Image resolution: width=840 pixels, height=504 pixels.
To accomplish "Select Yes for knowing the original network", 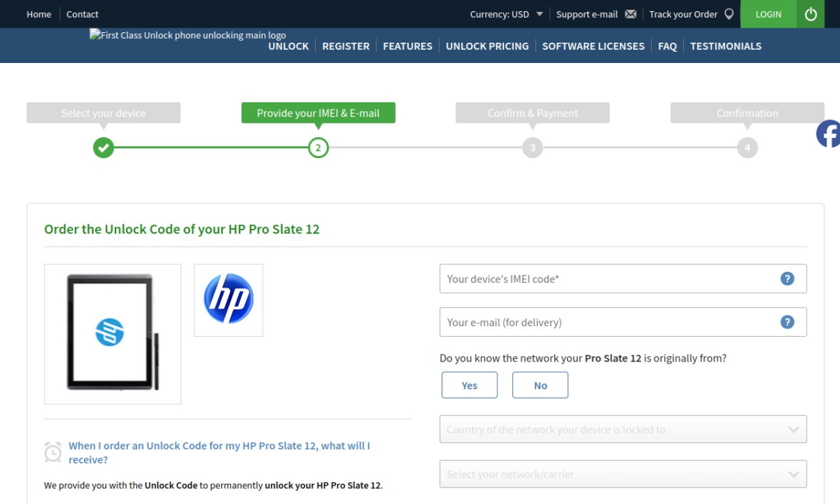I will pyautogui.click(x=469, y=385).
